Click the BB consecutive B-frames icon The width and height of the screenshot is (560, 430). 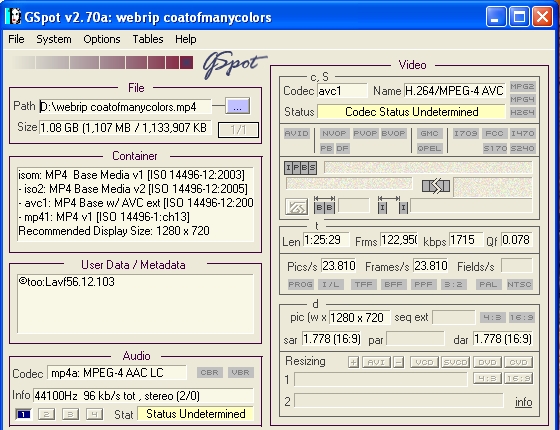click(x=324, y=205)
